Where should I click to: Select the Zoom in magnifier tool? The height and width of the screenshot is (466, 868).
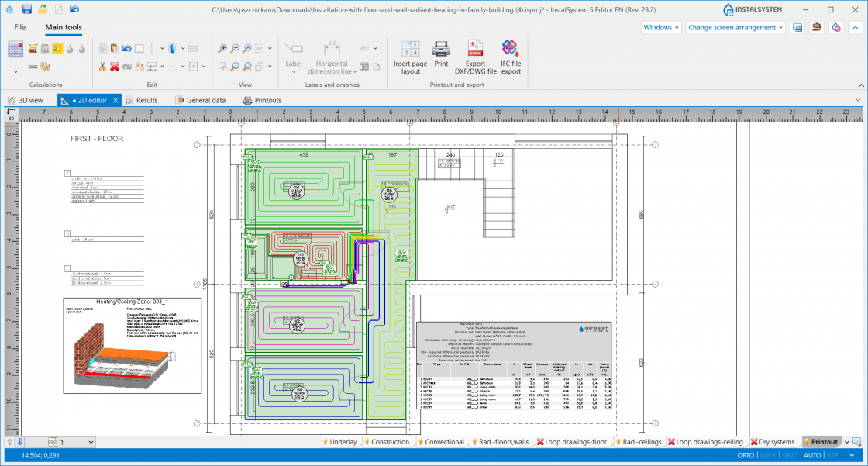click(x=222, y=47)
